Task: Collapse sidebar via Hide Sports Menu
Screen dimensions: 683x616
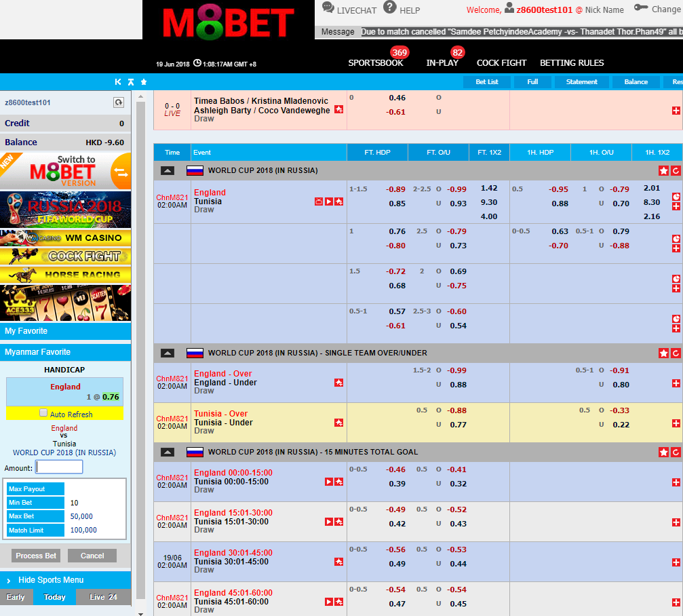Action: [x=65, y=580]
